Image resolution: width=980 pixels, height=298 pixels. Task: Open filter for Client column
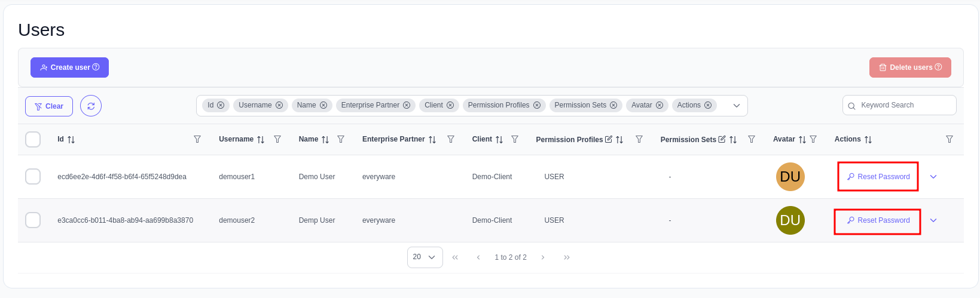point(515,139)
